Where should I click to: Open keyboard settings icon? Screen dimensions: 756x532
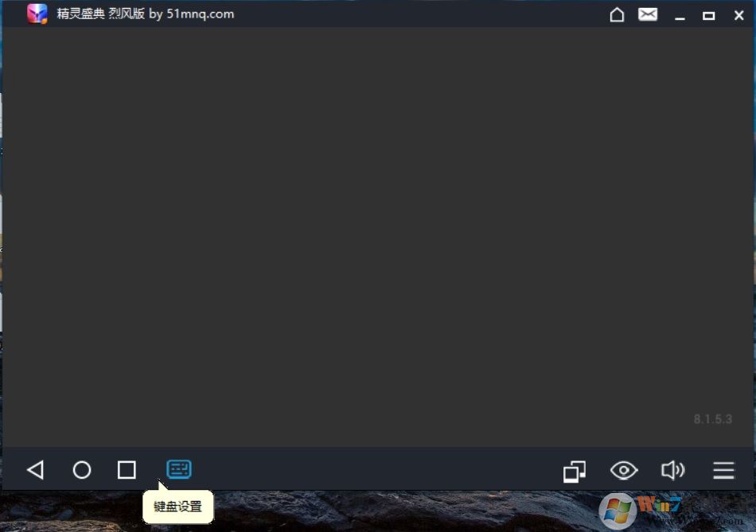(179, 469)
